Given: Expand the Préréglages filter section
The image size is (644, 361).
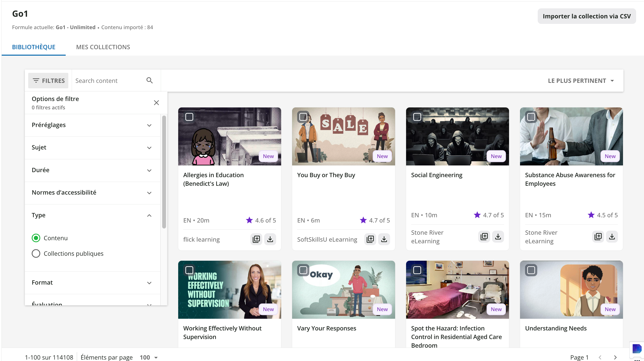Looking at the screenshot, I should pos(92,125).
